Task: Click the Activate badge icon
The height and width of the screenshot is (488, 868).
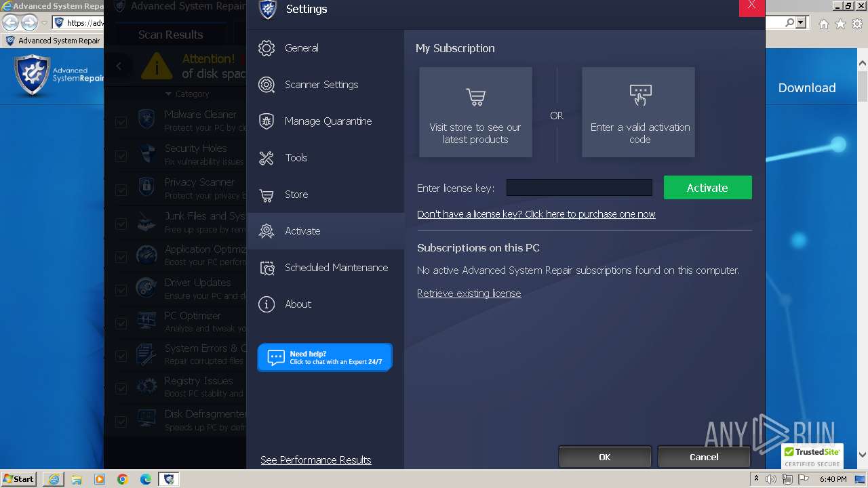Action: pos(267,231)
